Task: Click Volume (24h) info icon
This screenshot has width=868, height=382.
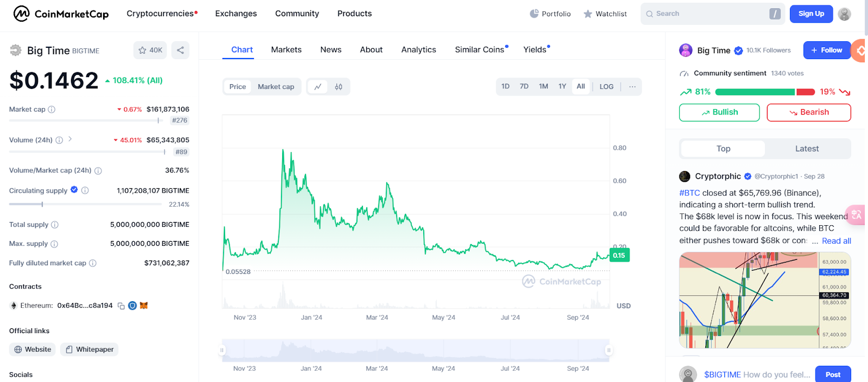Action: 59,140
